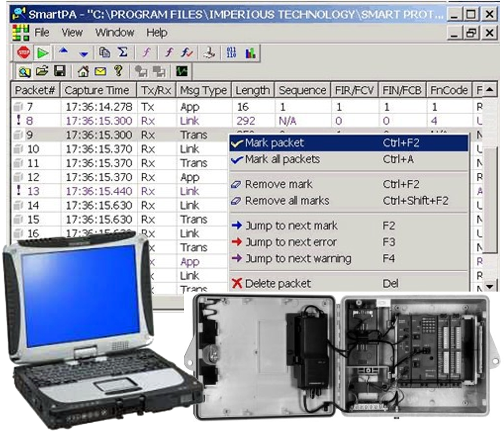
Task: Click the green waveform monitor icon
Action: (182, 71)
